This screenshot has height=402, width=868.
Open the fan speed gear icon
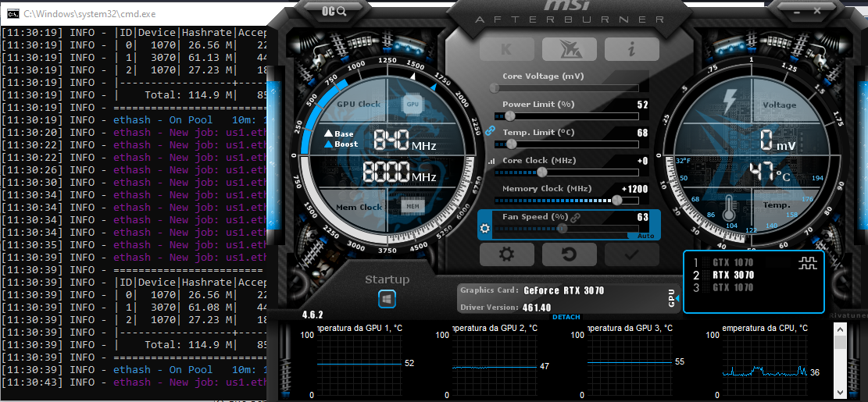coord(485,229)
